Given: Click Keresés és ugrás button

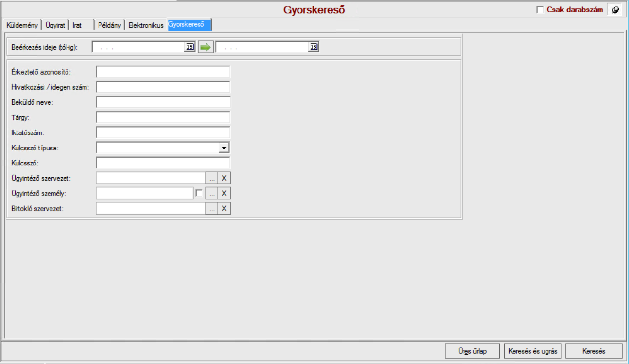Looking at the screenshot, I should pyautogui.click(x=533, y=351).
